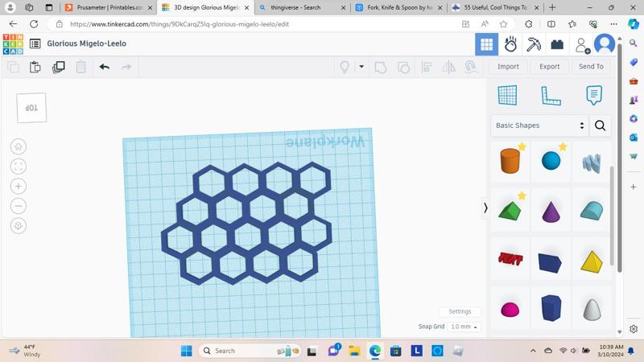Image resolution: width=644 pixels, height=362 pixels.
Task: Click the Mirror tool icon
Action: click(x=448, y=67)
